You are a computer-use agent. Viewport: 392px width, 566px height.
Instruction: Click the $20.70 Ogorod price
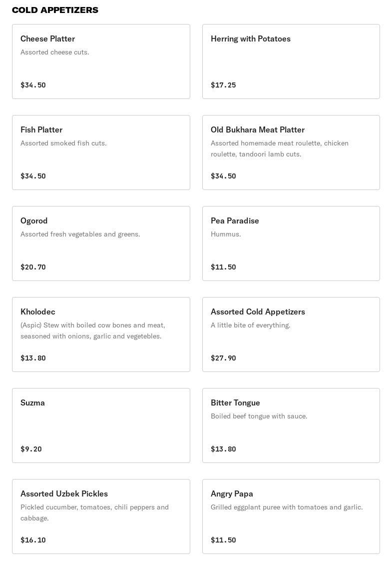(33, 267)
